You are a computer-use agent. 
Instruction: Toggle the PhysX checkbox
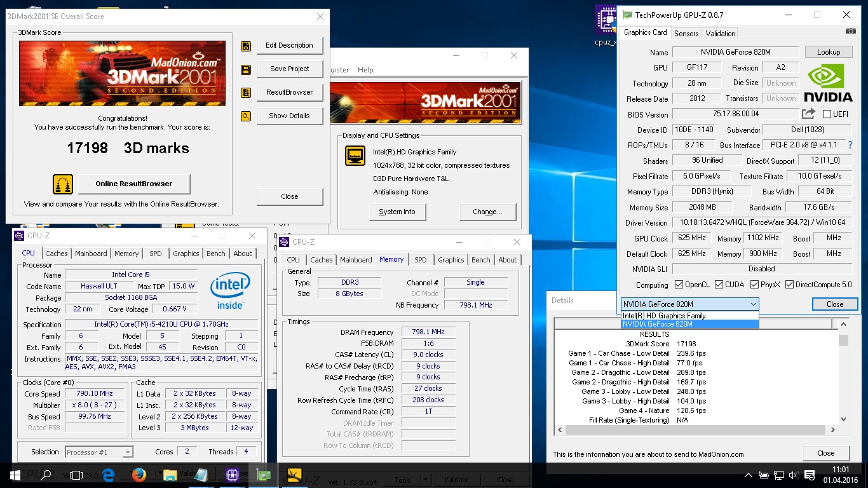click(755, 285)
